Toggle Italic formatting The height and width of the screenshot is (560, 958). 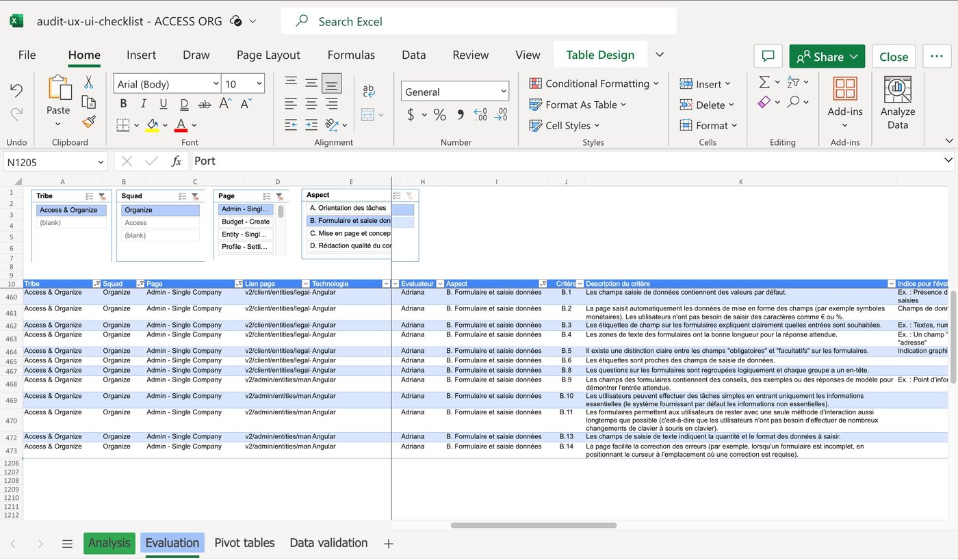(x=143, y=104)
